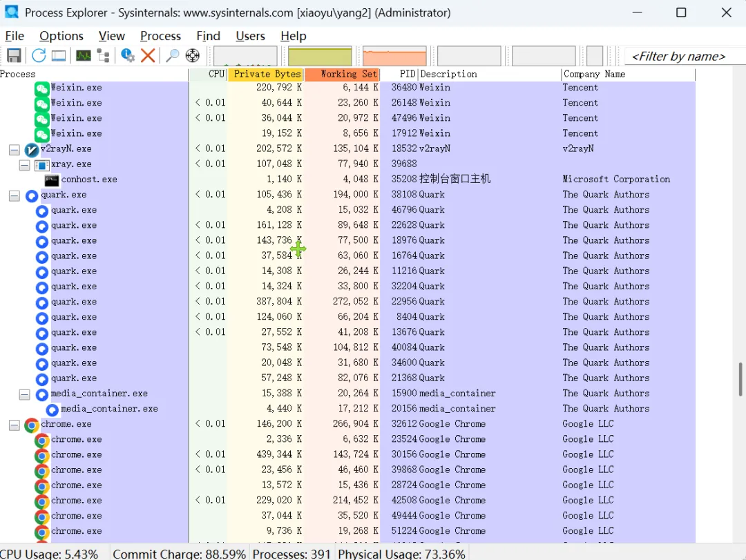This screenshot has width=746, height=560.
Task: Click the CPU usage mini graph
Action: (245, 56)
